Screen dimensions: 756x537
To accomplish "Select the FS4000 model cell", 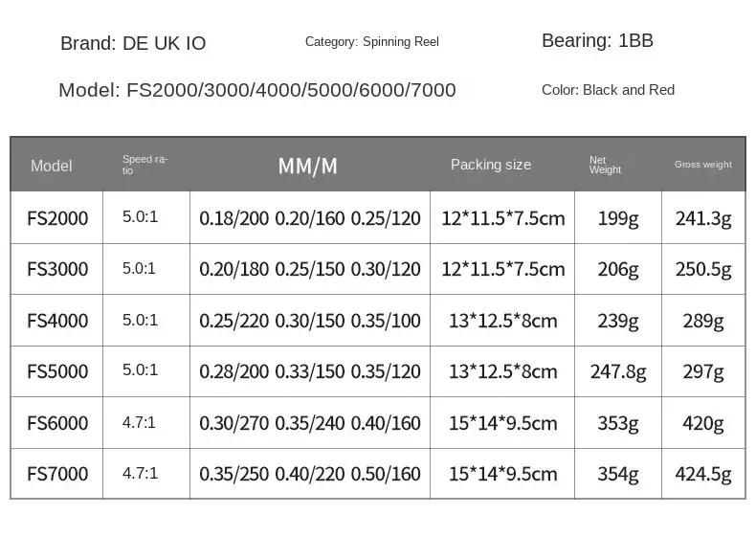I will [57, 321].
